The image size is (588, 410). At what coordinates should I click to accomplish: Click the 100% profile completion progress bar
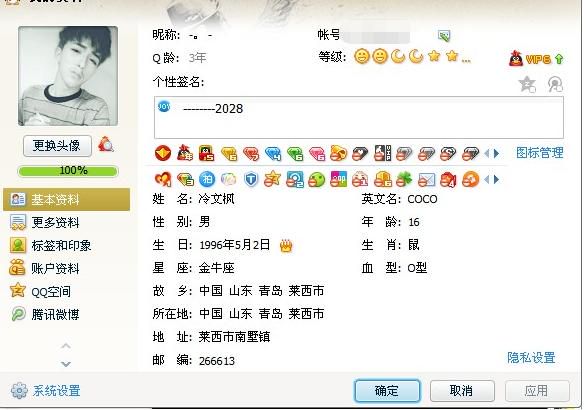point(68,171)
